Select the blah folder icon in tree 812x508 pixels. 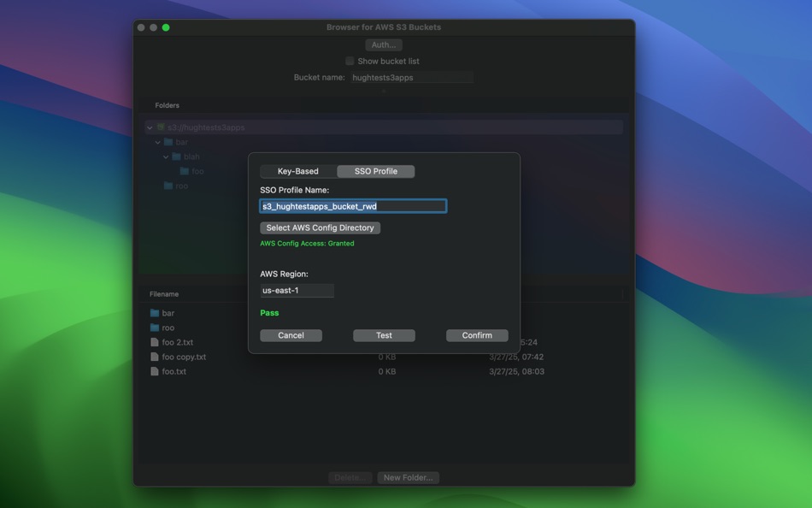[x=177, y=157]
